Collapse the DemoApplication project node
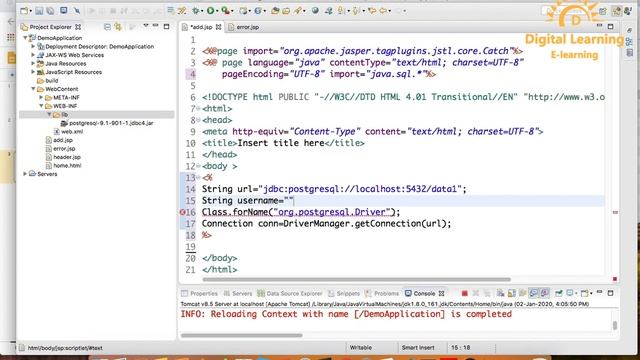 [25, 38]
